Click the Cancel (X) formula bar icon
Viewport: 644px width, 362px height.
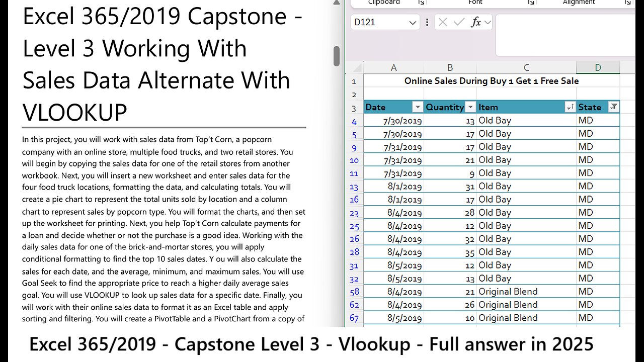point(443,22)
